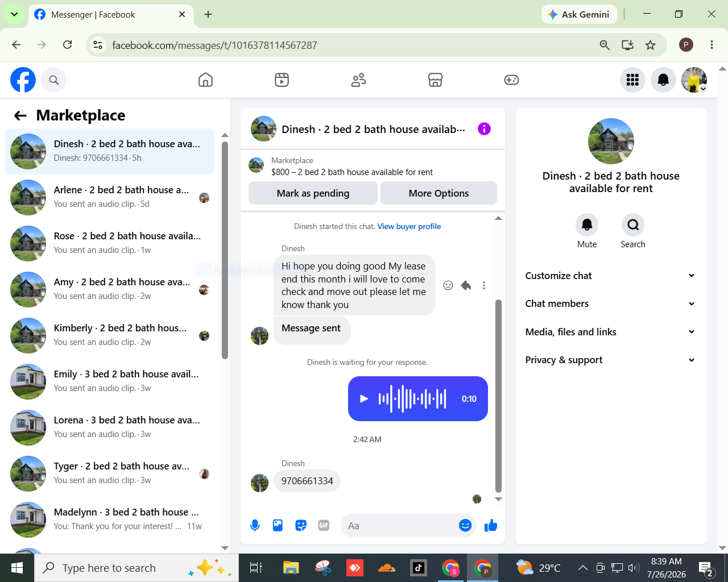Screen dimensions: 728x582
Task: Go to the Home feed icon
Action: pyautogui.click(x=205, y=80)
